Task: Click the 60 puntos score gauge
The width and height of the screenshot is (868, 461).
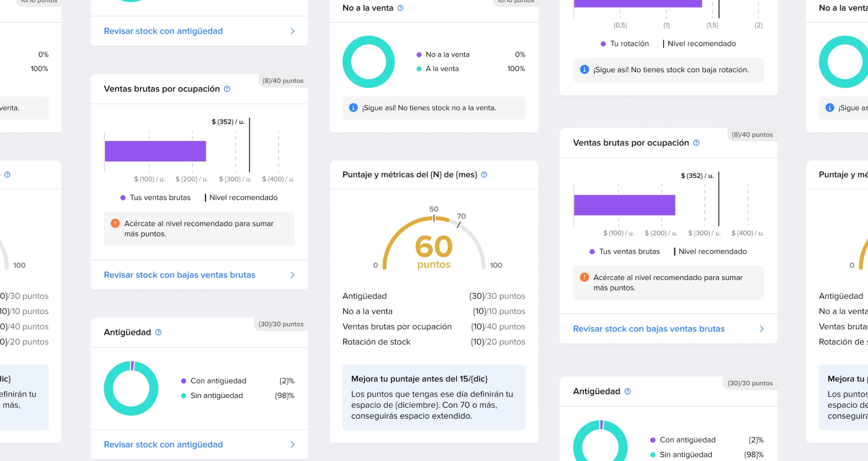Action: (x=434, y=246)
